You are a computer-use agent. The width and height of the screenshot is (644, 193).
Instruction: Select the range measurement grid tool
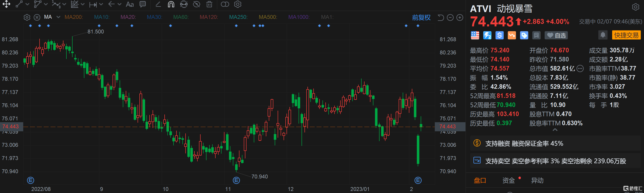pos(75,4)
